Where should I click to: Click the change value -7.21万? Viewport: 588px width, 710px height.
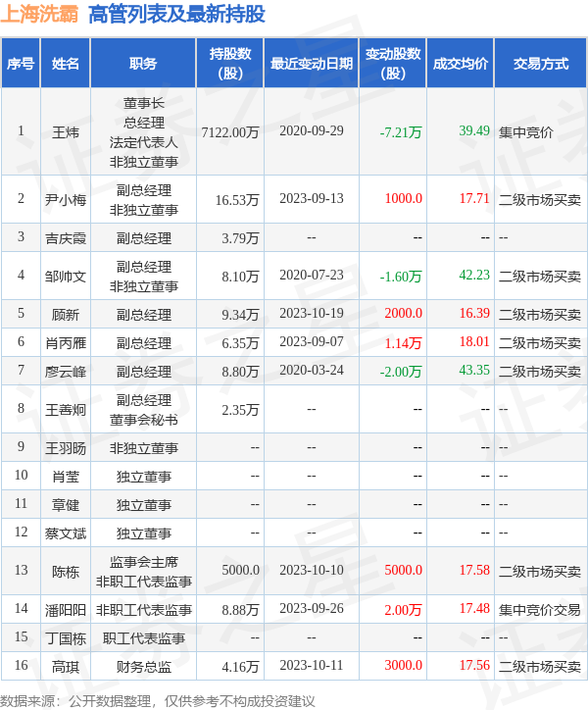point(401,132)
